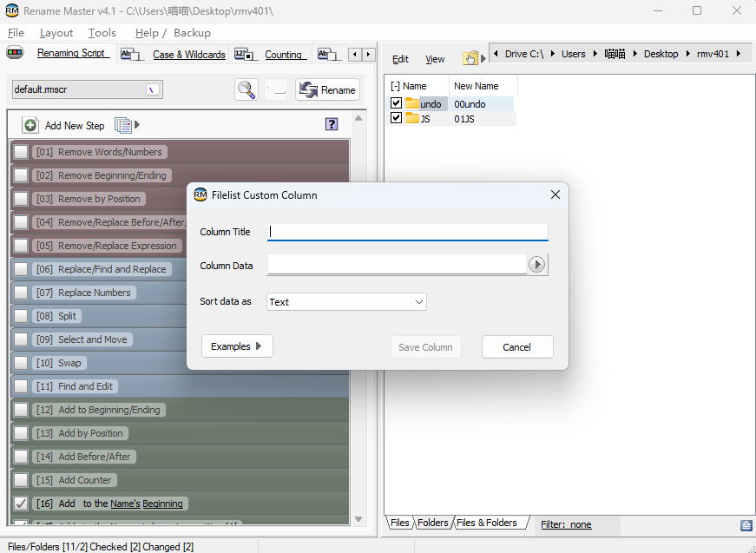Click the Rename button
Screen dimensions: 756x553
point(327,89)
